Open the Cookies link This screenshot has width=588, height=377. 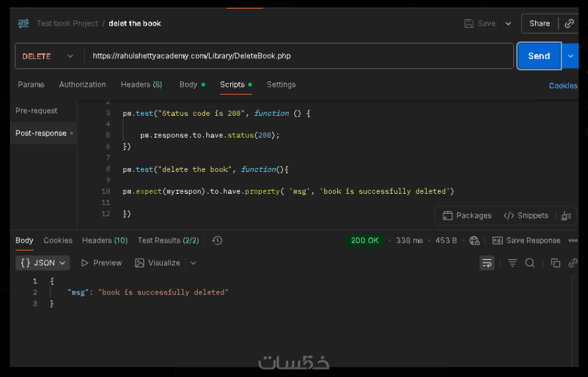pos(563,85)
